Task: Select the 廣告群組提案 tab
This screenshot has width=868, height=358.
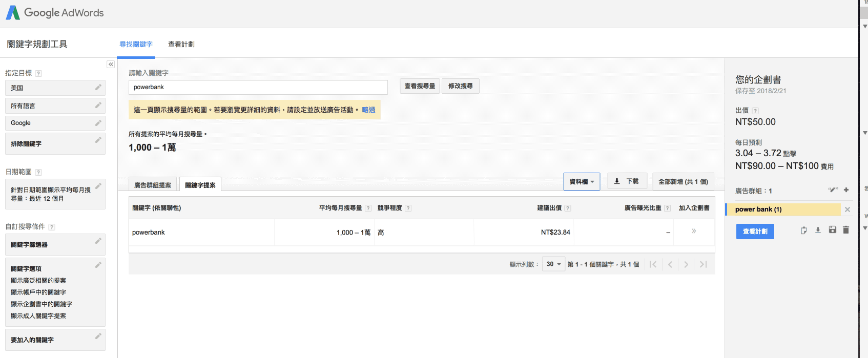Action: click(153, 185)
